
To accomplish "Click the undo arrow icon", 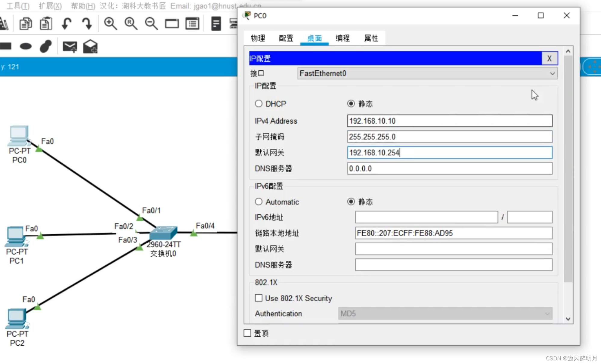I will [66, 23].
